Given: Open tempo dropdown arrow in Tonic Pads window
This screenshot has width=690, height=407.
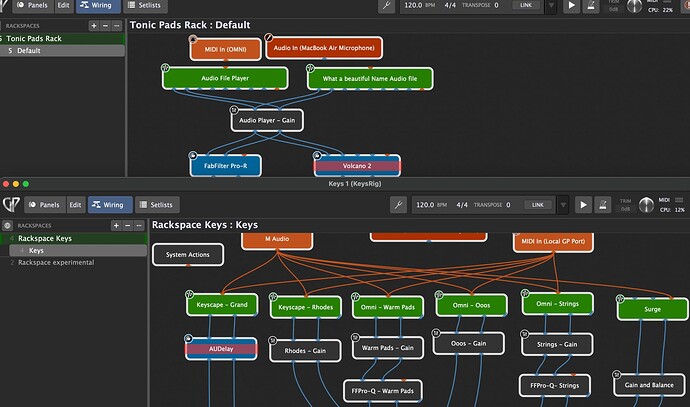Looking at the screenshot, I should 551,6.
